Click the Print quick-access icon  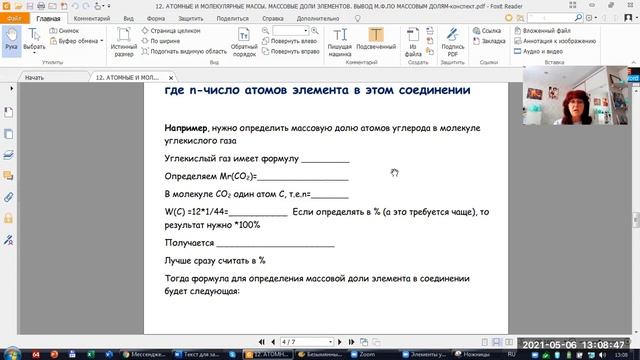[x=41, y=6]
